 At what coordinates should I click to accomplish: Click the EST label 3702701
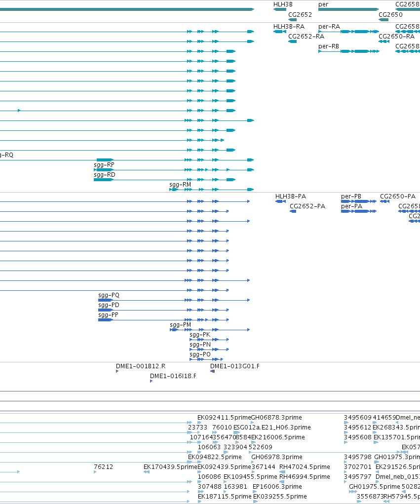coord(358,467)
